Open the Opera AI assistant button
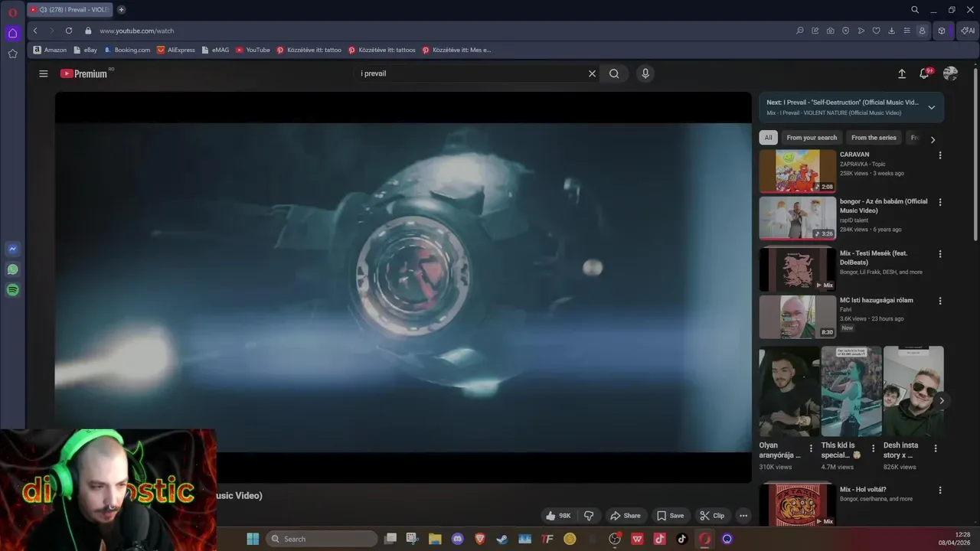This screenshot has height=551, width=980. tap(969, 31)
